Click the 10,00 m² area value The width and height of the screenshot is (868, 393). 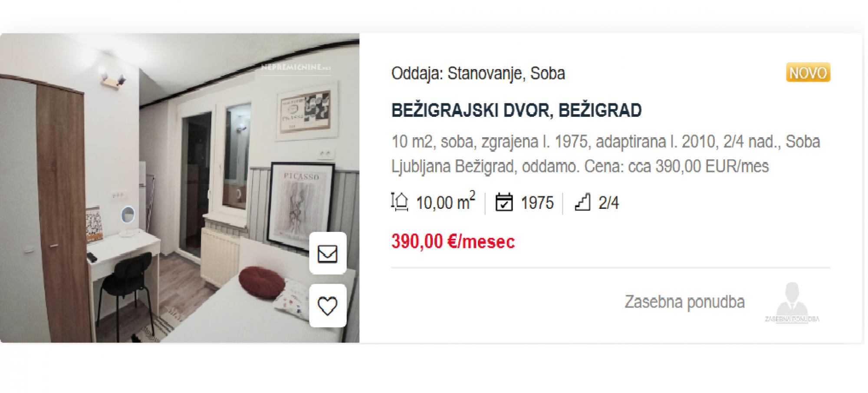click(445, 202)
